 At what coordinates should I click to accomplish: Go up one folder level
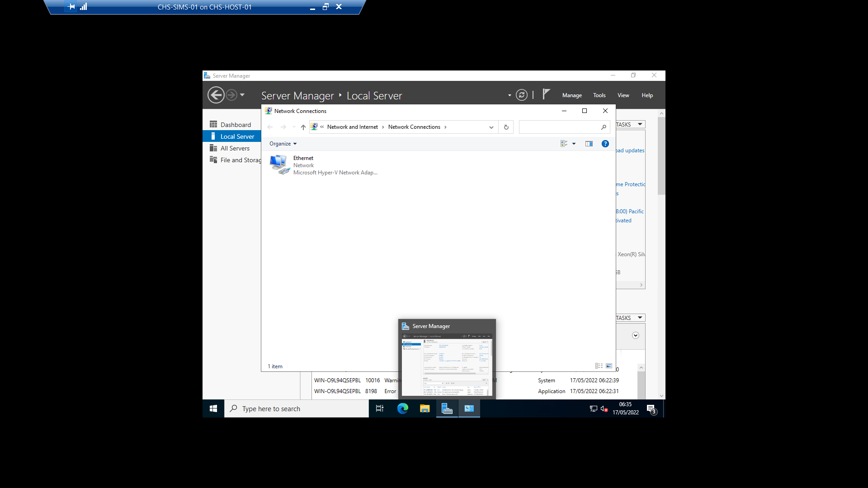coord(303,127)
